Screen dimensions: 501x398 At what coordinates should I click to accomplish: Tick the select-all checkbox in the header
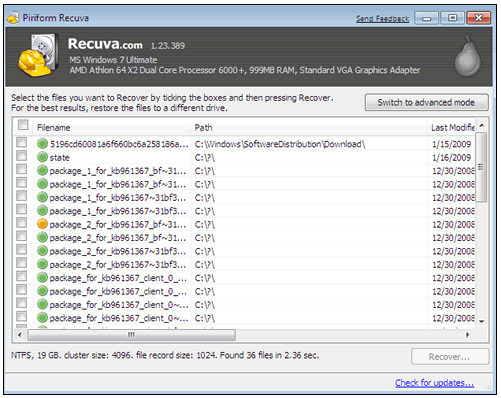point(23,125)
